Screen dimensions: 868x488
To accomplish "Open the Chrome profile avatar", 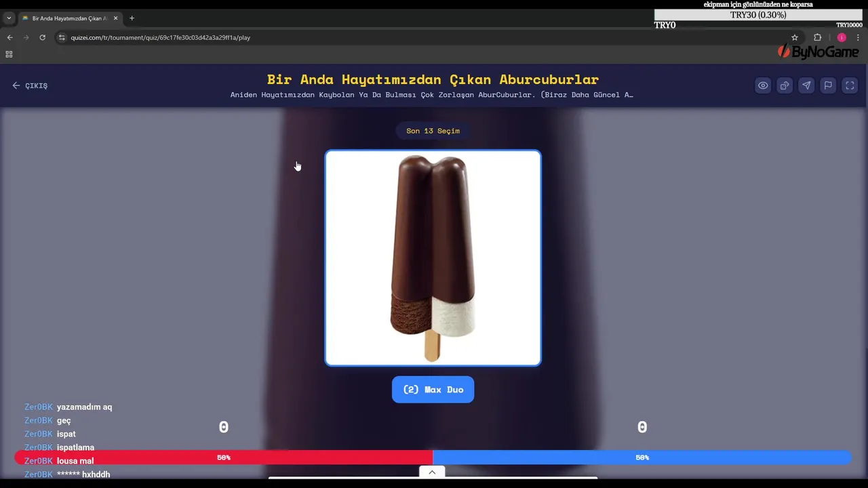I will 842,37.
